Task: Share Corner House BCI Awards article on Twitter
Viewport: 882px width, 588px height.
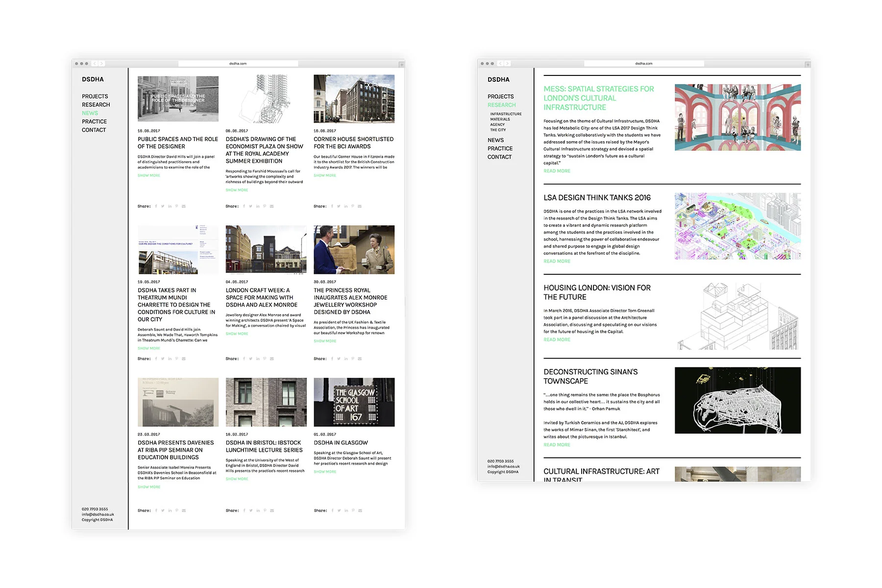Action: point(339,206)
